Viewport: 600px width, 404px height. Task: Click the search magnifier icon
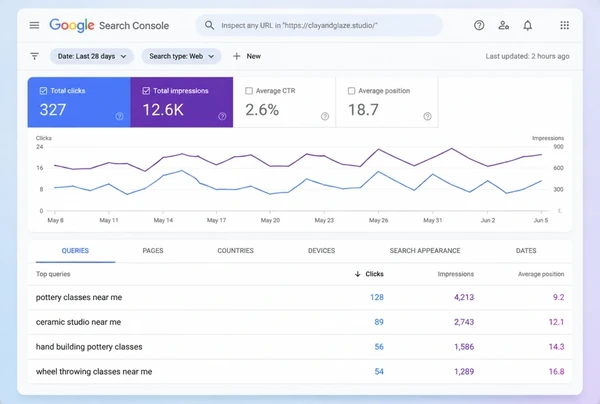209,25
